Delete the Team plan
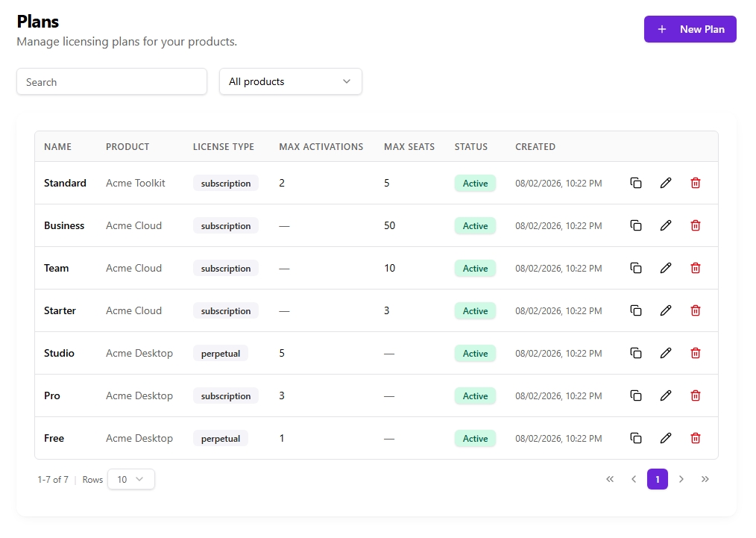Viewport: 756px width, 538px height. pyautogui.click(x=696, y=268)
